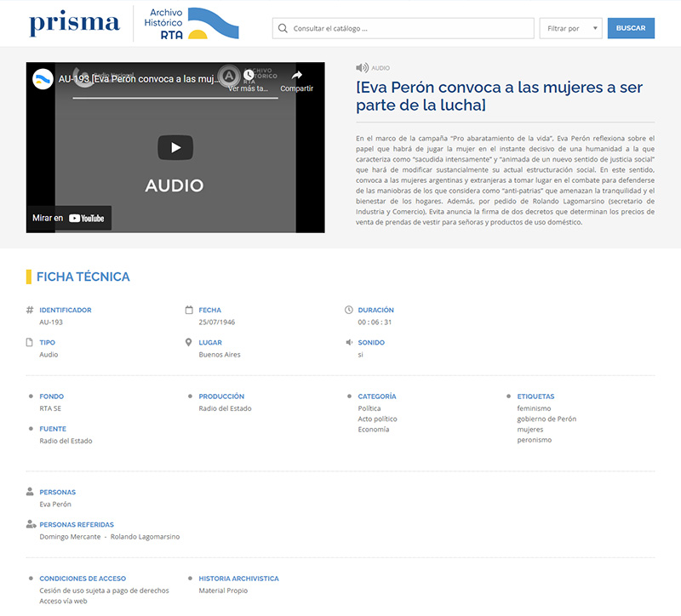This screenshot has width=681, height=616.
Task: Open the 'gobierno de Perón' tag
Action: click(x=547, y=419)
